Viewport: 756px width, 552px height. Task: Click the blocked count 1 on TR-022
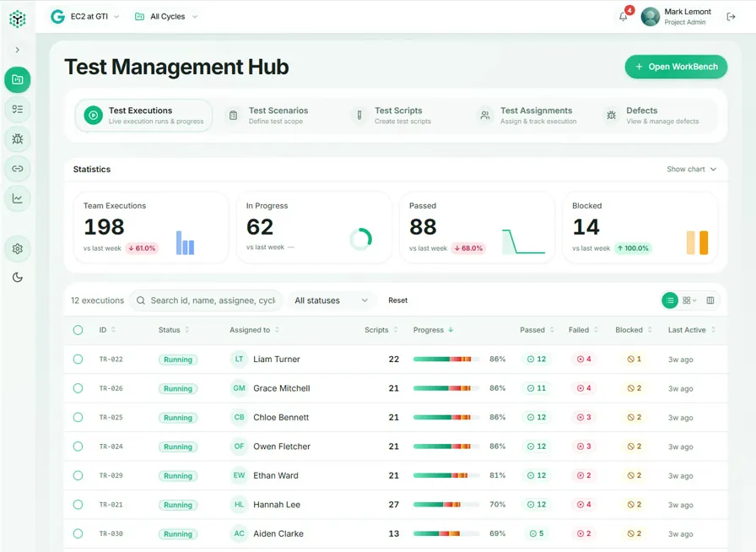click(x=634, y=359)
